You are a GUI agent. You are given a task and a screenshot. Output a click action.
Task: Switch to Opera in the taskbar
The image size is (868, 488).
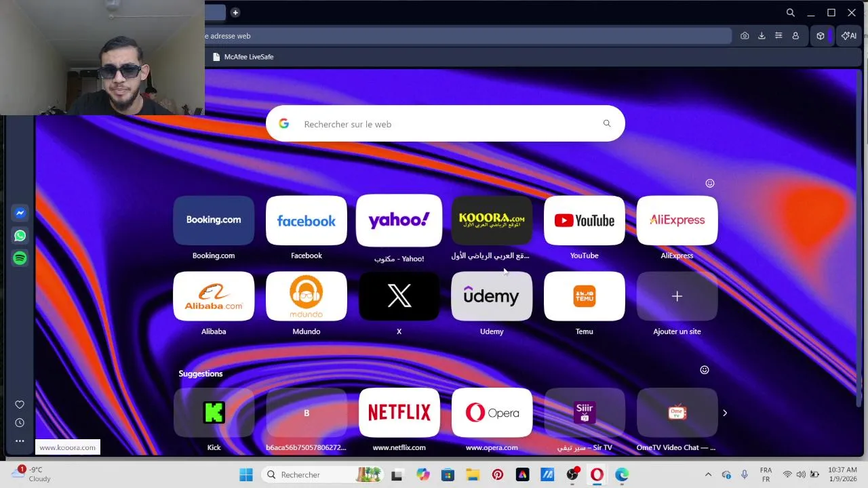[x=597, y=474]
